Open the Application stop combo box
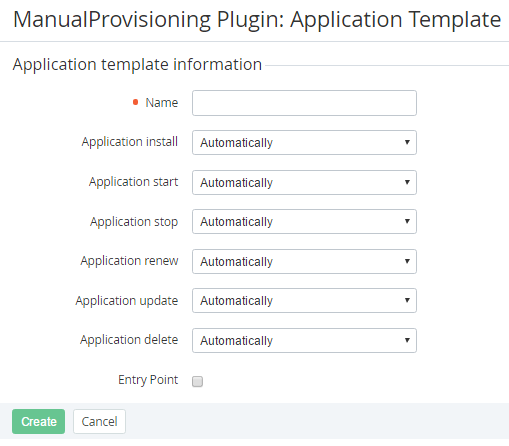Viewport: 509px width, 446px height. click(304, 222)
